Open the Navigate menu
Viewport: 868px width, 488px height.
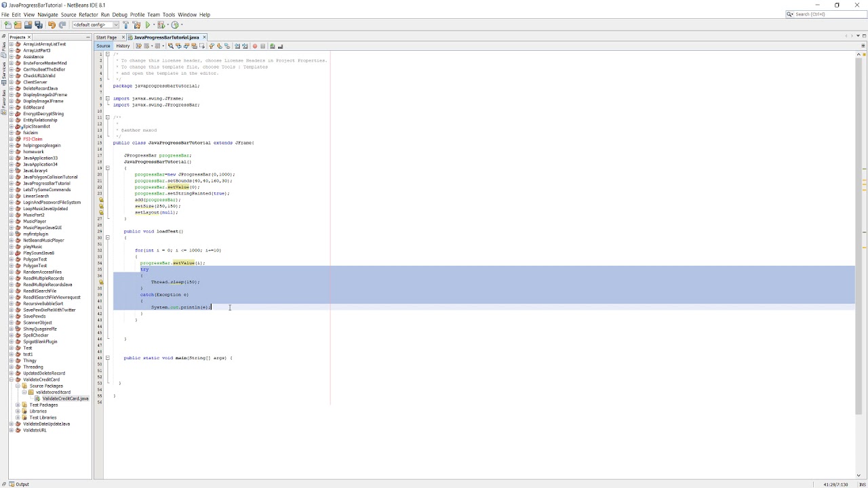[x=47, y=14]
